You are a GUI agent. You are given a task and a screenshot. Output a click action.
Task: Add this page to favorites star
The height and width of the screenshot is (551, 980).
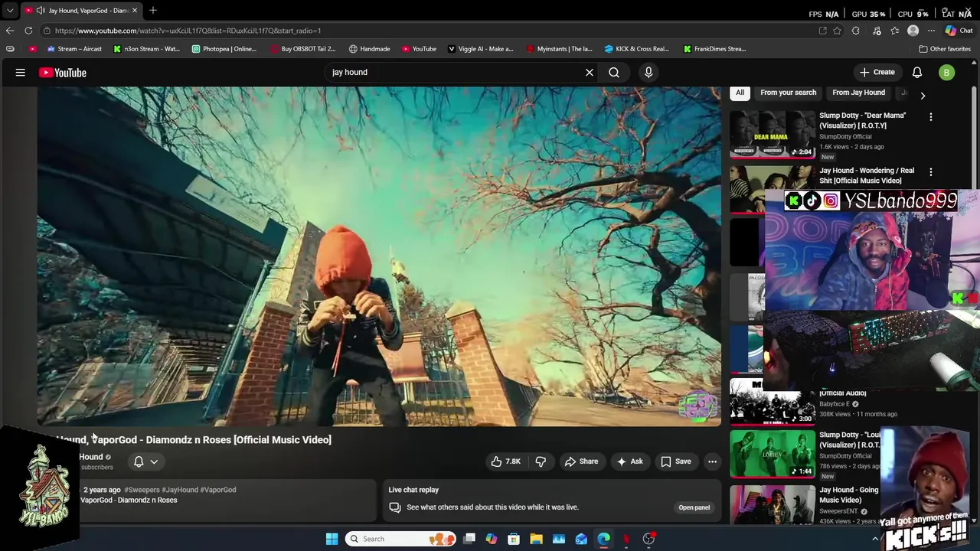click(x=838, y=31)
